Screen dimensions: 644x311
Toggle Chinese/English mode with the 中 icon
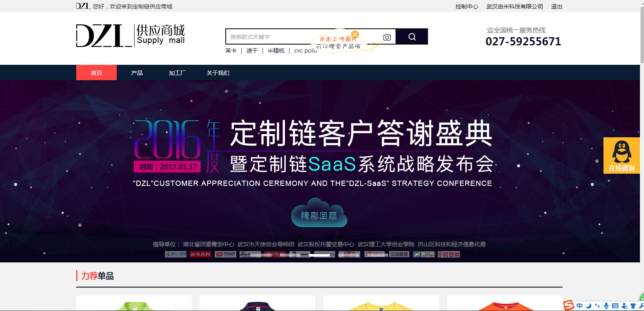(580, 306)
